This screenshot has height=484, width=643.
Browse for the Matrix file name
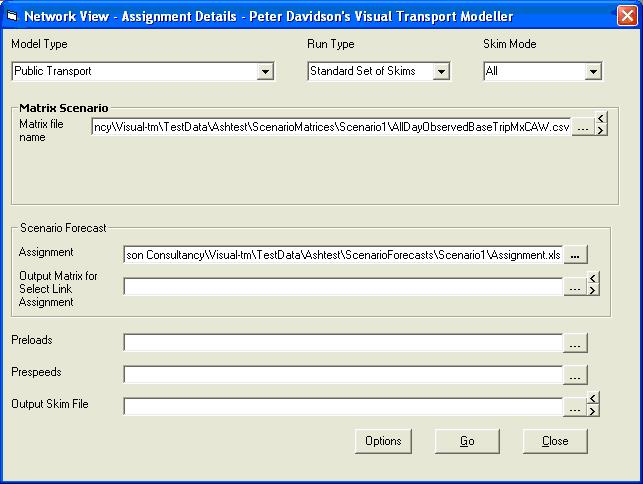582,128
